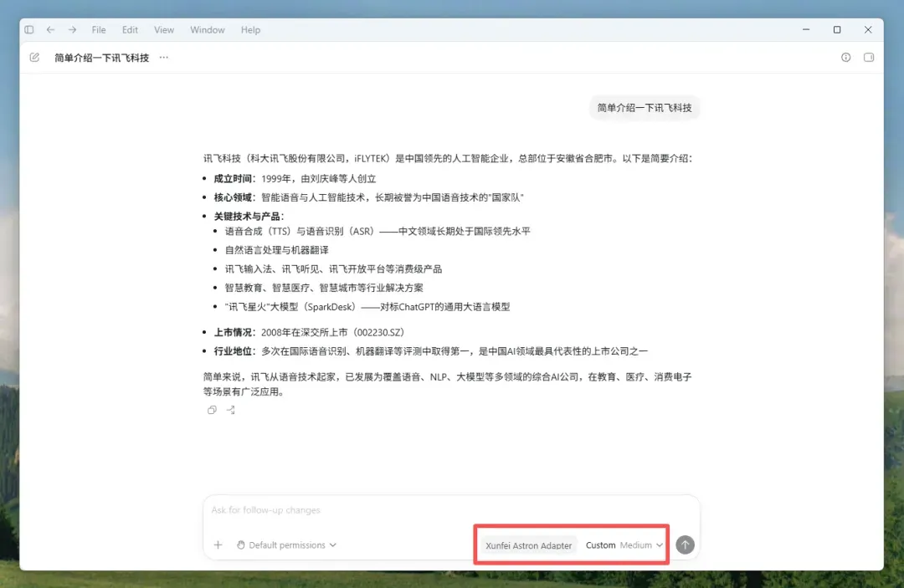Click the 核心领域 bullet line
The image size is (904, 588).
(368, 197)
